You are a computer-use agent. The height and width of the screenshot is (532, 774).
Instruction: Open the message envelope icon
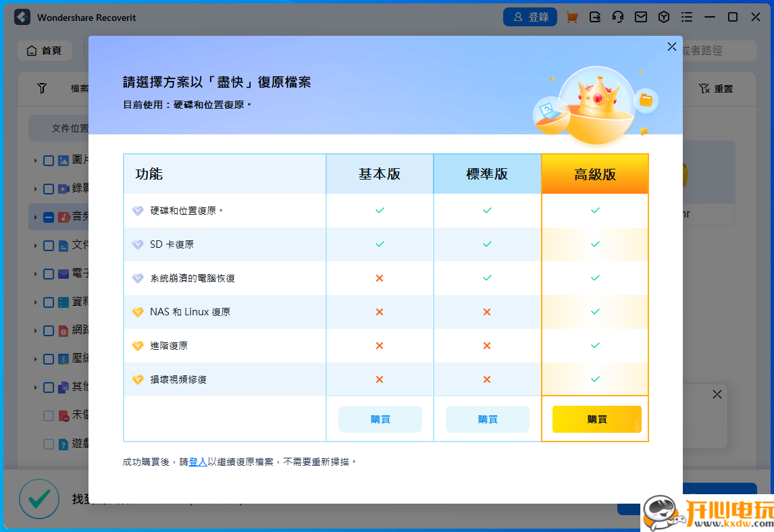coord(640,17)
